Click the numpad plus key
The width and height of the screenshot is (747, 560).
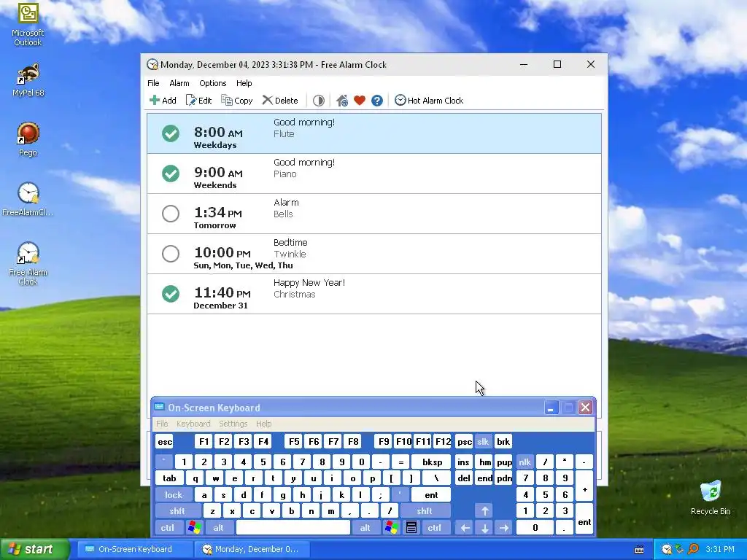pyautogui.click(x=584, y=486)
